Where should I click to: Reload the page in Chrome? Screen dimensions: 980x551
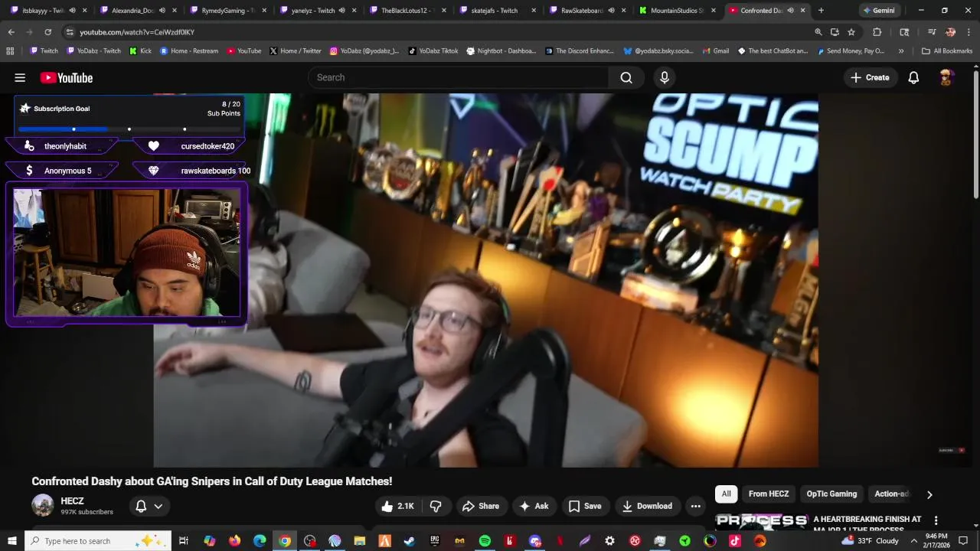(x=47, y=32)
